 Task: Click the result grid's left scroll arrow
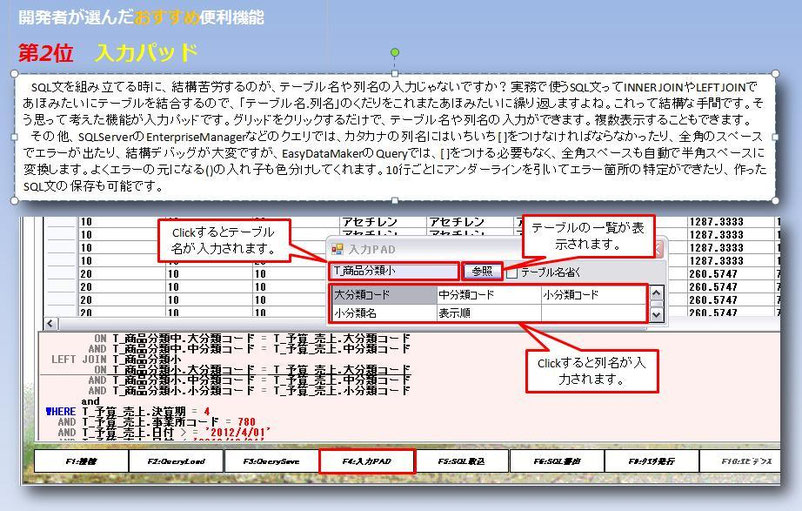50,323
